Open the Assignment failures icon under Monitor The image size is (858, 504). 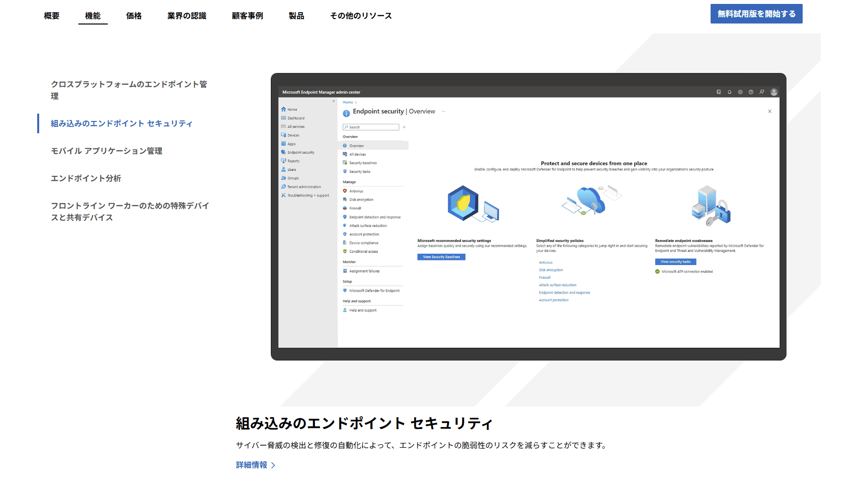click(345, 271)
